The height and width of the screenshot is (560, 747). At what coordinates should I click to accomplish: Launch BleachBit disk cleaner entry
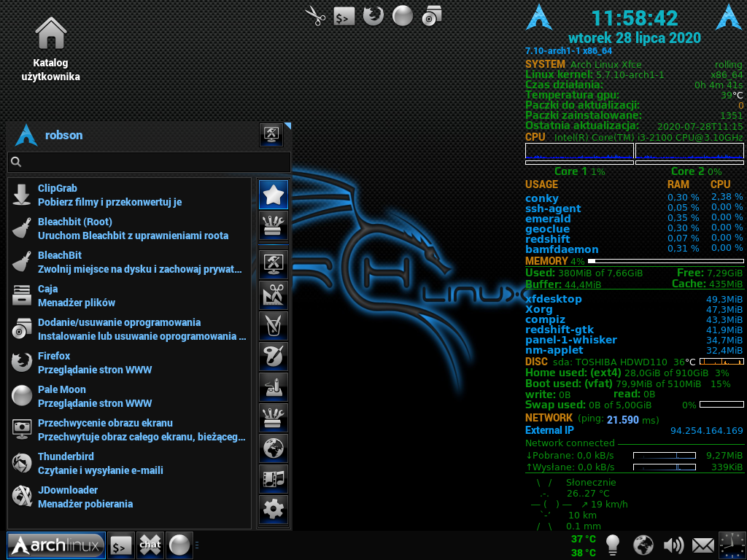129,262
